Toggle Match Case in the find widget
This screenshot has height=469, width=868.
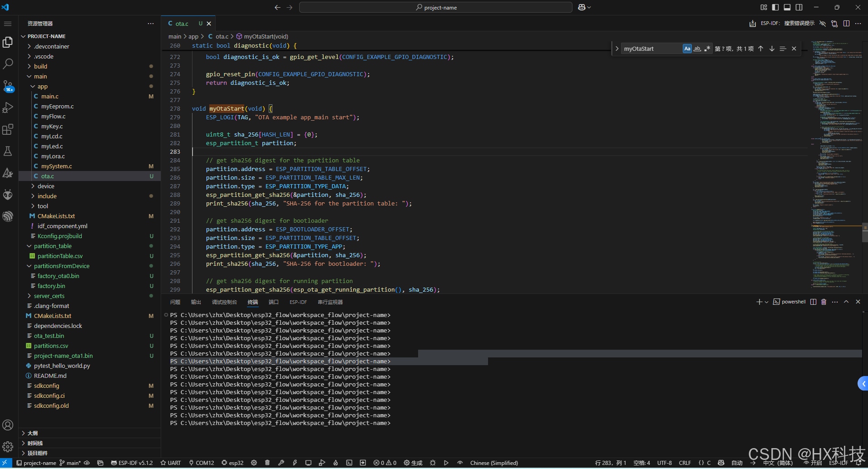click(687, 49)
